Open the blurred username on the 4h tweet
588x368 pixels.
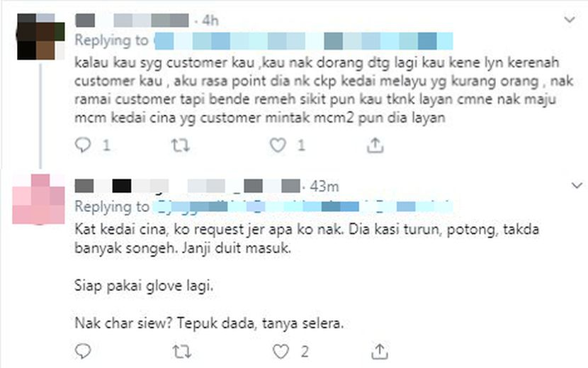point(132,21)
